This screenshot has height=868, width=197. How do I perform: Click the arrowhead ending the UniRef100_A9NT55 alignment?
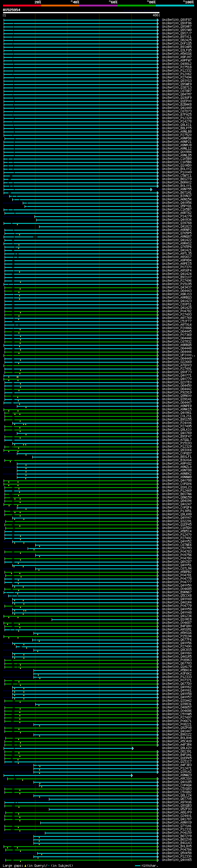(151, 189)
